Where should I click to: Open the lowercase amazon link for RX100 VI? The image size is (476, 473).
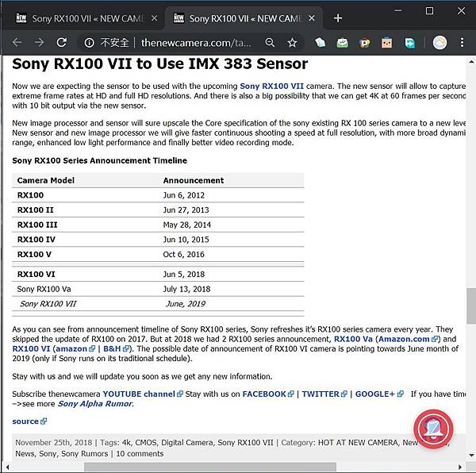point(75,348)
